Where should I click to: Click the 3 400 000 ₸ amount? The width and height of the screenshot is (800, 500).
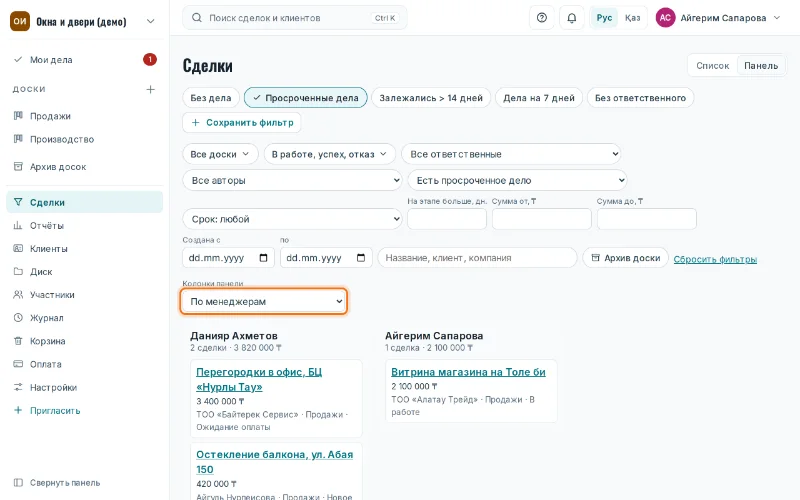point(220,402)
